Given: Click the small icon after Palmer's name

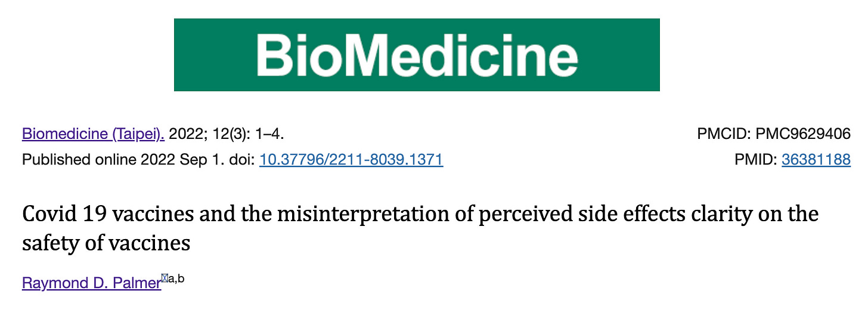Looking at the screenshot, I should pos(165,277).
